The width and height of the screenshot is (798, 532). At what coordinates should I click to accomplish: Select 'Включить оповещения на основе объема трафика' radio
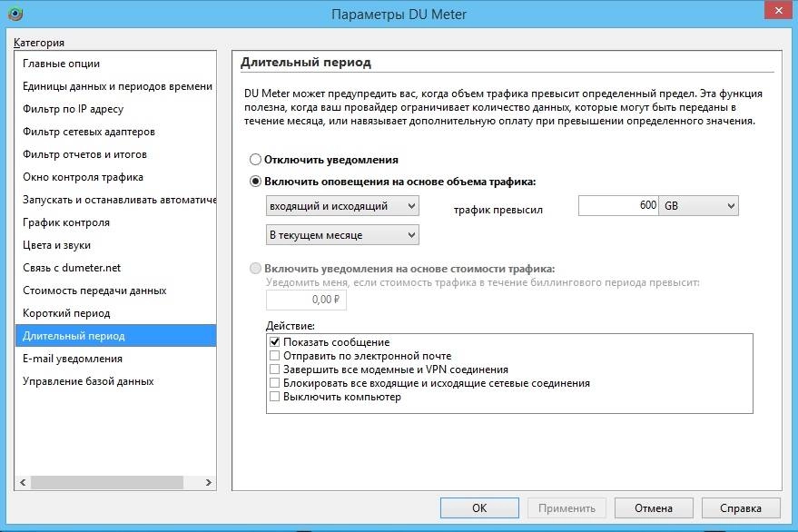[255, 182]
